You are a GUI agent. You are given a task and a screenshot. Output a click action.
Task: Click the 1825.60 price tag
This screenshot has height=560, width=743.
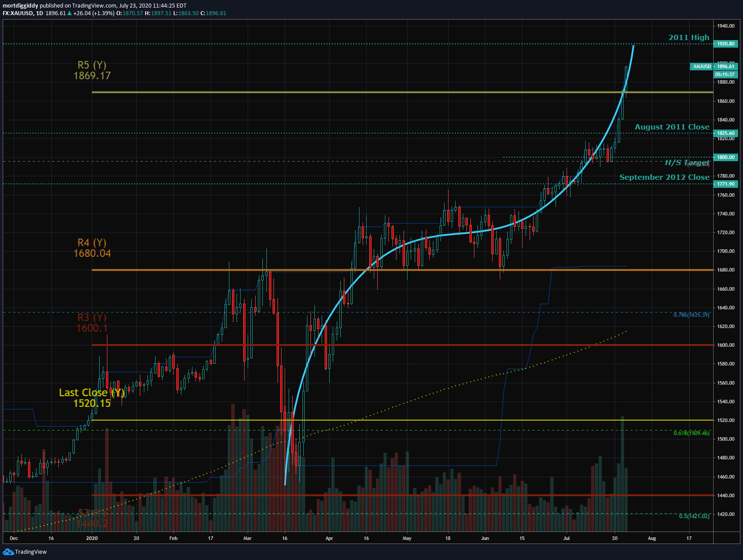726,133
